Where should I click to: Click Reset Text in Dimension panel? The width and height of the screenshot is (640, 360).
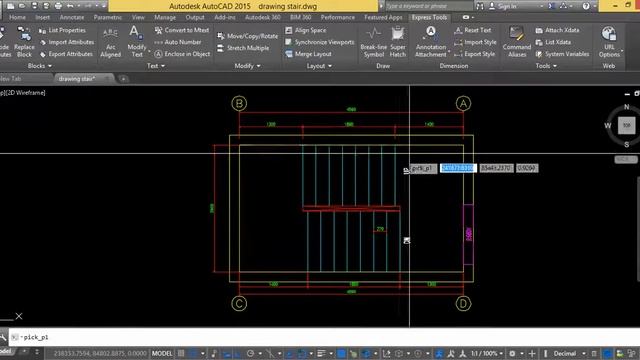tap(472, 30)
